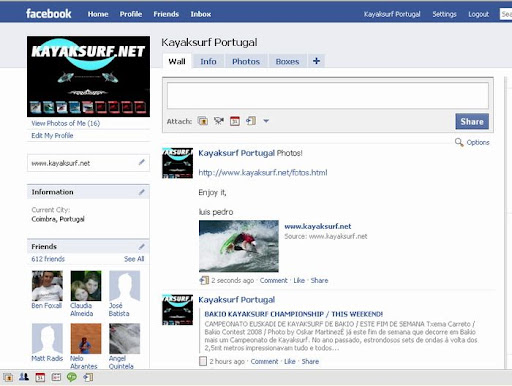Switch to the Photos tab

click(x=246, y=61)
